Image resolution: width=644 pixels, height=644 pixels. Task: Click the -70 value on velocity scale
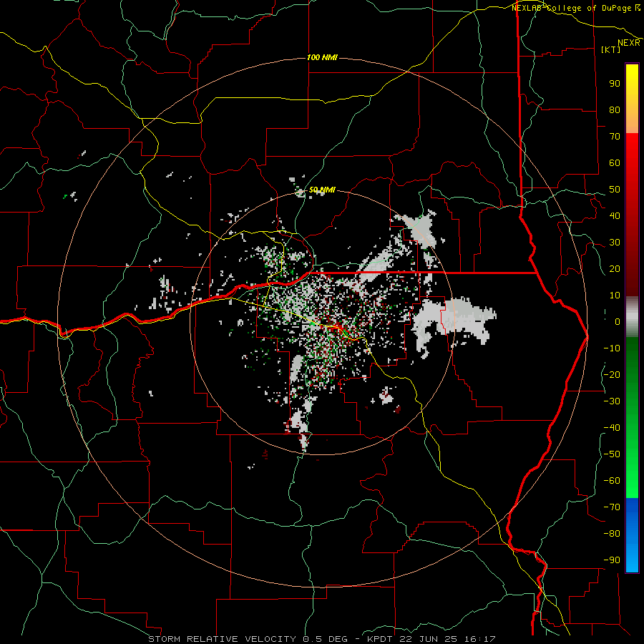coord(612,507)
